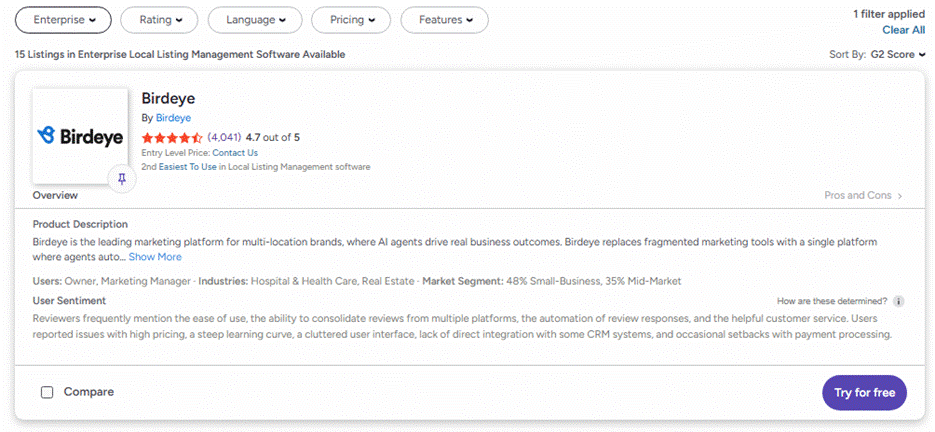The height and width of the screenshot is (432, 935).
Task: Change Sort By G2 Score dropdown
Action: [x=898, y=54]
